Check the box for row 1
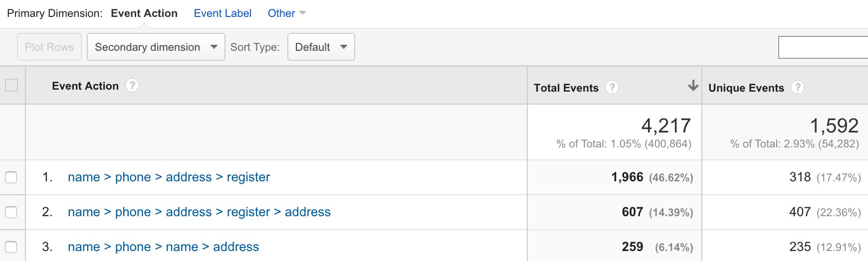This screenshot has height=261, width=868. [x=11, y=177]
